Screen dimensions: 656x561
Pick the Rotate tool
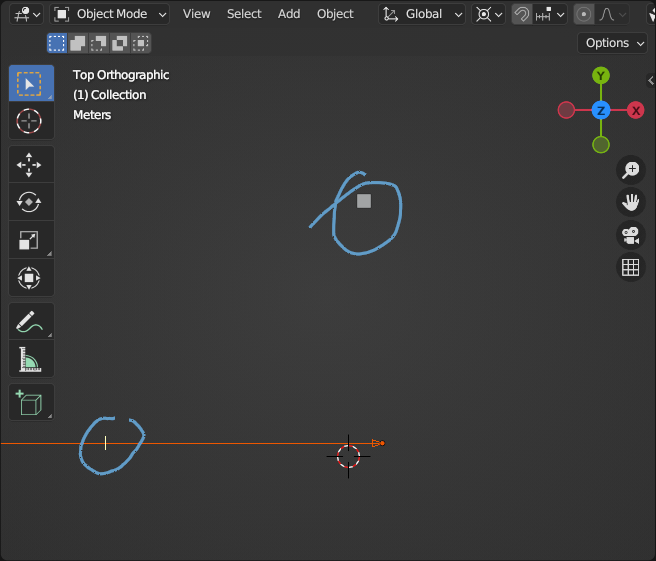tap(30, 202)
